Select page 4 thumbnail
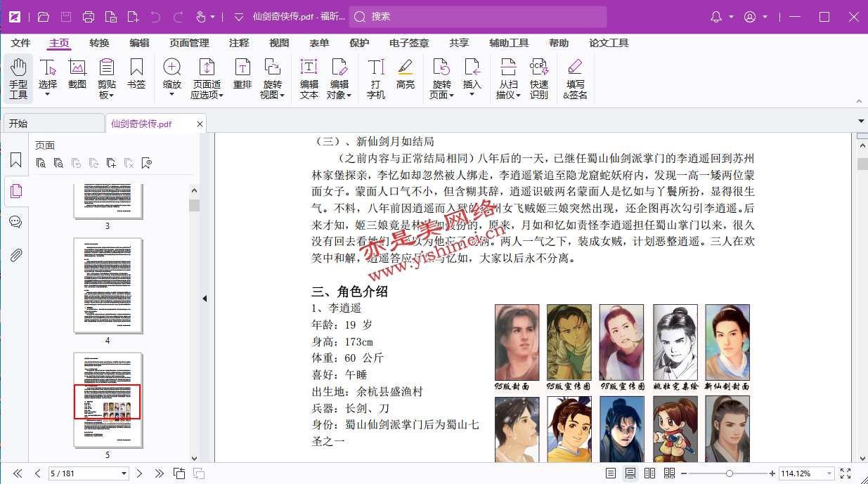868x484 pixels. point(108,285)
